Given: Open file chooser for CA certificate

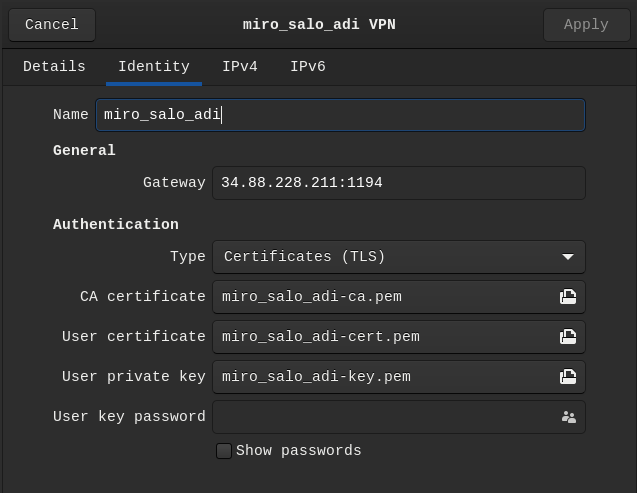Looking at the screenshot, I should tap(568, 297).
